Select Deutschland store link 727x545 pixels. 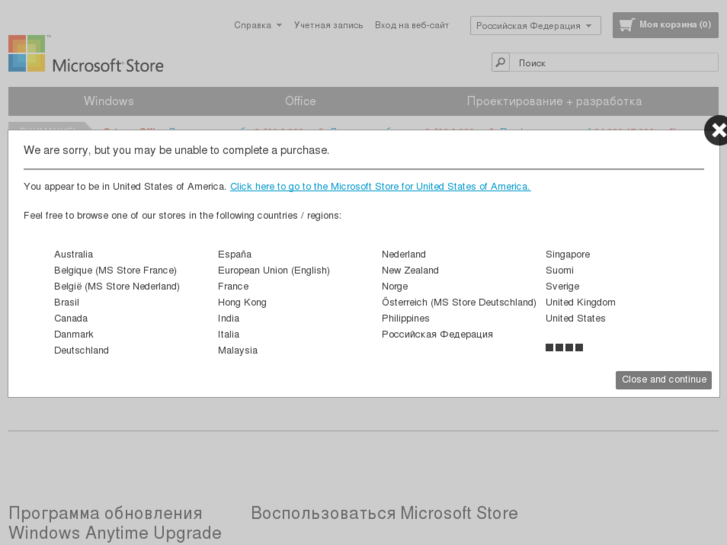[81, 351]
